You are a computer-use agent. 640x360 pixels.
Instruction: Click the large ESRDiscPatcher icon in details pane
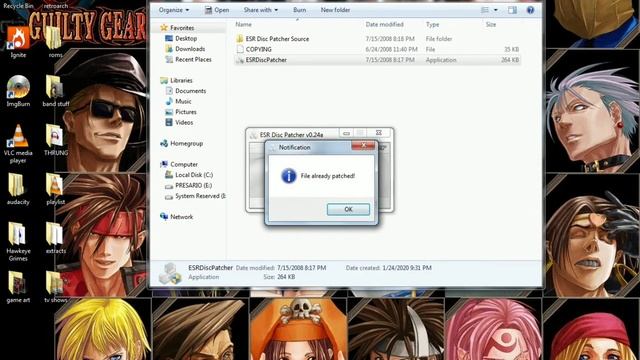point(170,273)
